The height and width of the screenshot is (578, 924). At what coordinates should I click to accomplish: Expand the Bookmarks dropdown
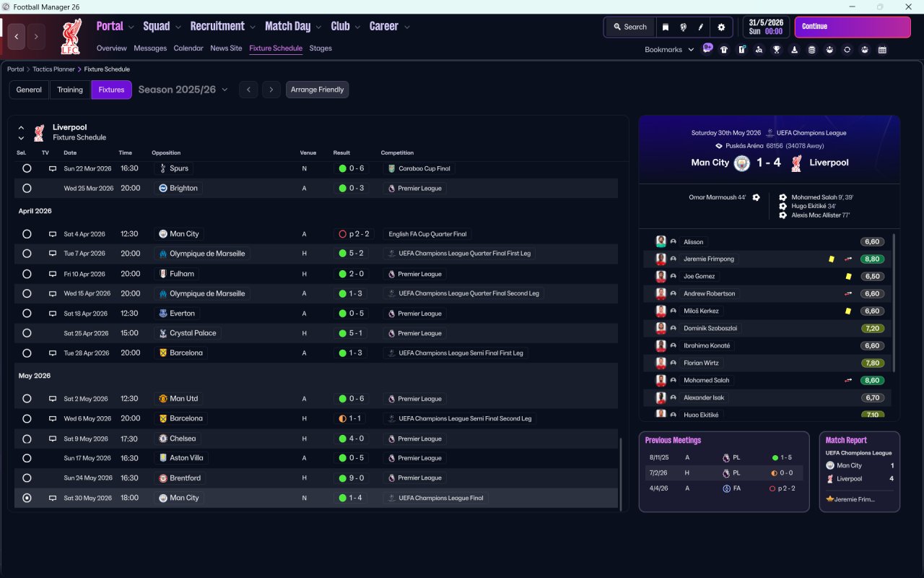[x=669, y=50]
